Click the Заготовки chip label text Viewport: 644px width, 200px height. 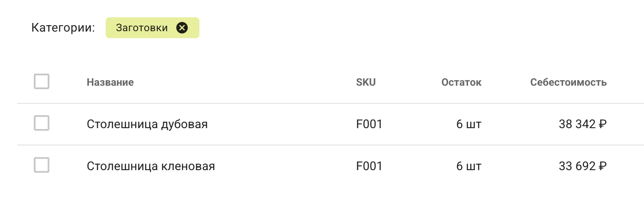coord(142,28)
